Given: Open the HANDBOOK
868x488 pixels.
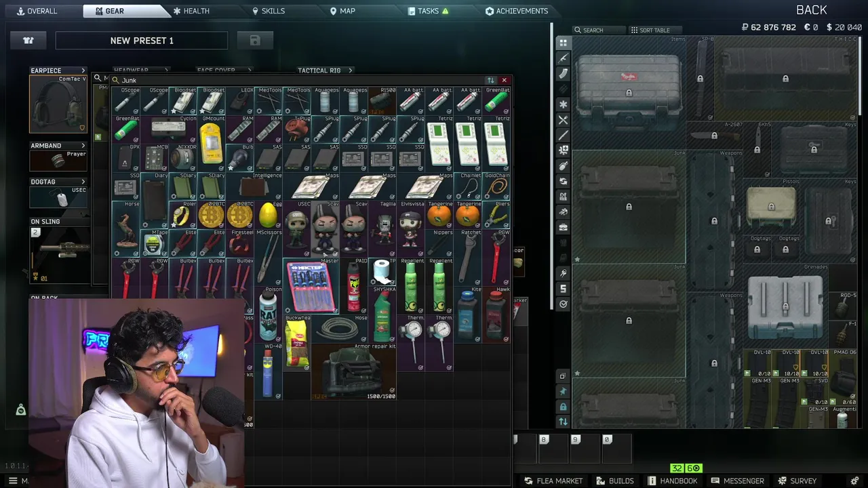Looking at the screenshot, I should click(672, 481).
